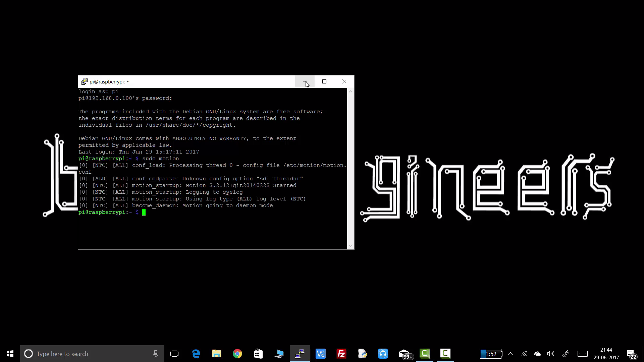Screen dimensions: 644x362
Task: Open the first green Camtasia taskbar icon
Action: [425, 354]
